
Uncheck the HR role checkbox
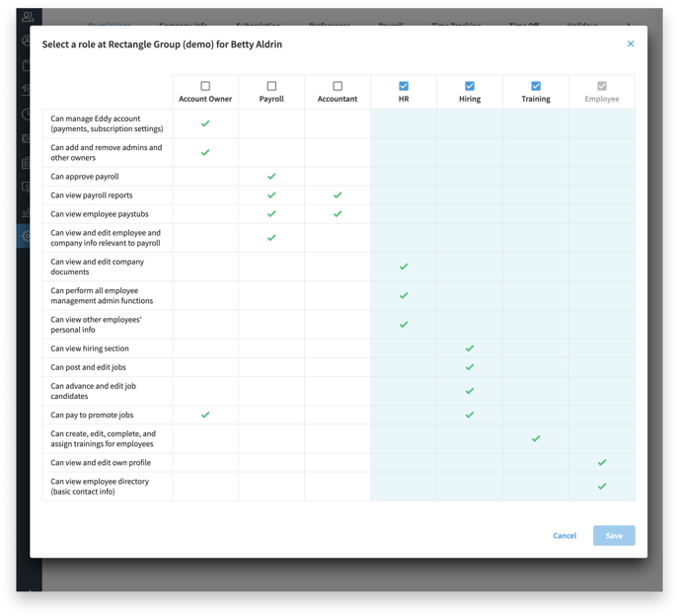point(404,86)
